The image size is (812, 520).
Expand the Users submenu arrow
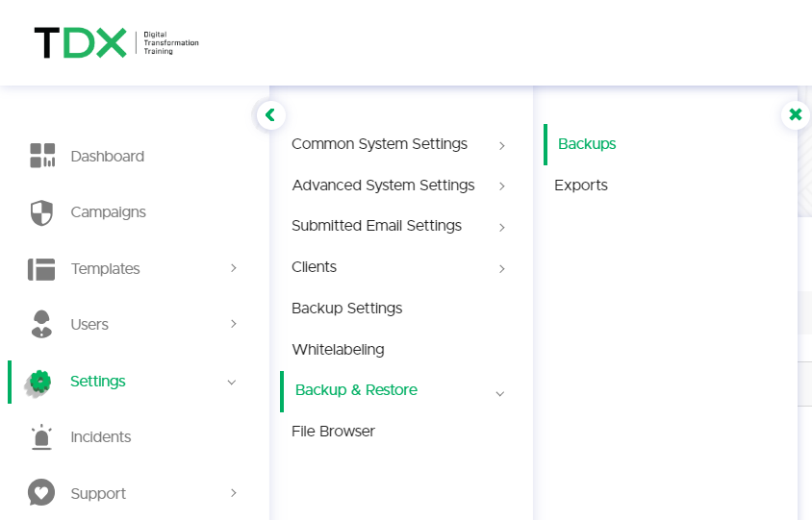(234, 324)
